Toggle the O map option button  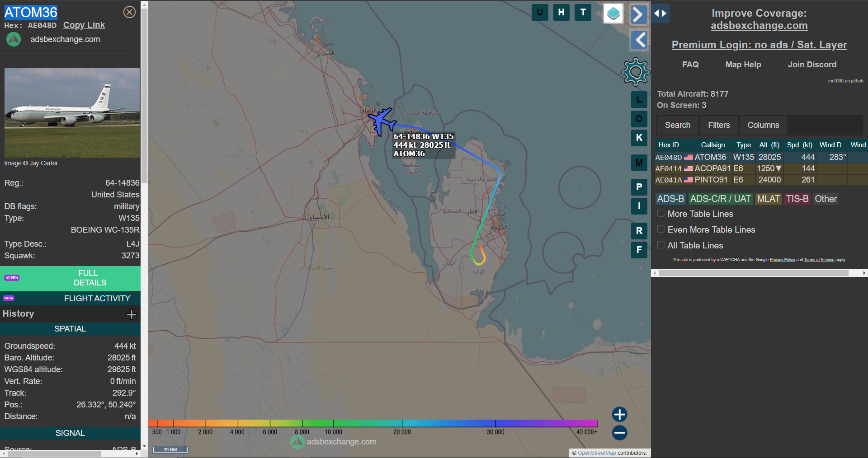(639, 119)
